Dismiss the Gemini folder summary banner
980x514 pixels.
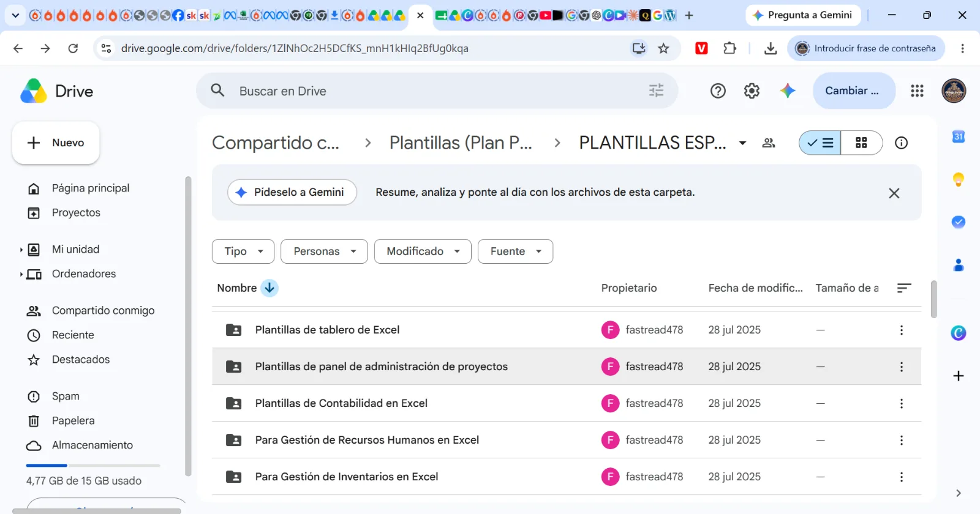[x=894, y=193]
